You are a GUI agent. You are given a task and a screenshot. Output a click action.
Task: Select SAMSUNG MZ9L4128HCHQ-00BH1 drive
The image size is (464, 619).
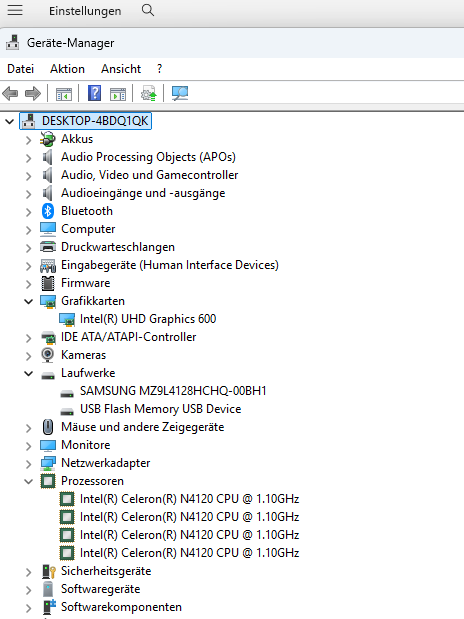[x=173, y=391]
